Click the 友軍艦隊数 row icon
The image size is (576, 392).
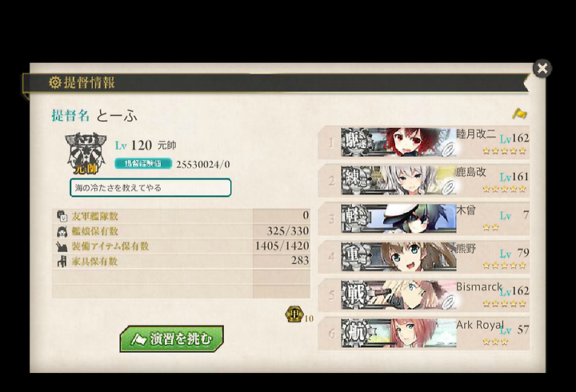62,216
